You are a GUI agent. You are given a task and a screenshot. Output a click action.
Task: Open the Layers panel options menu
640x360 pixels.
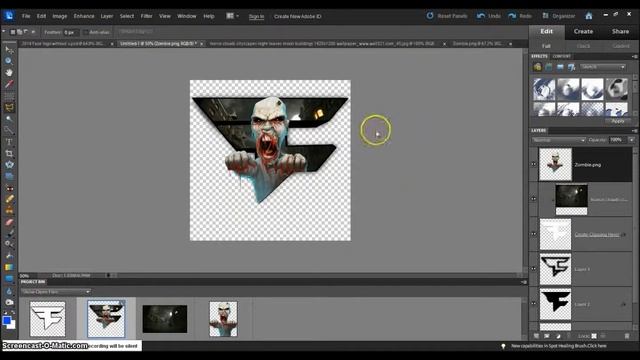[x=634, y=131]
